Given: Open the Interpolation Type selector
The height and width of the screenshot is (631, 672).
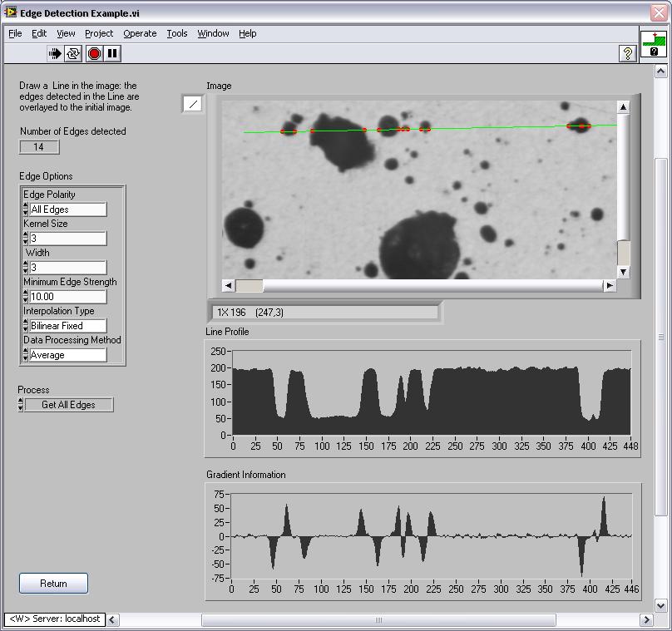Looking at the screenshot, I should pyautogui.click(x=68, y=326).
